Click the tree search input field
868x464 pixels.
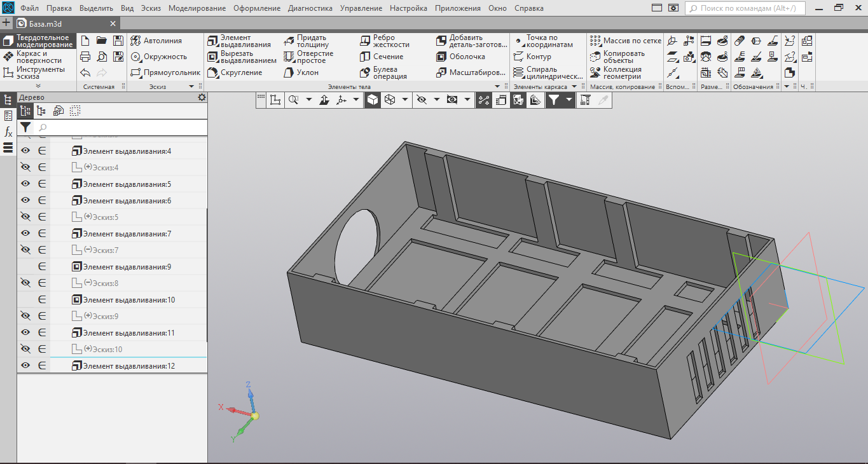(121, 128)
